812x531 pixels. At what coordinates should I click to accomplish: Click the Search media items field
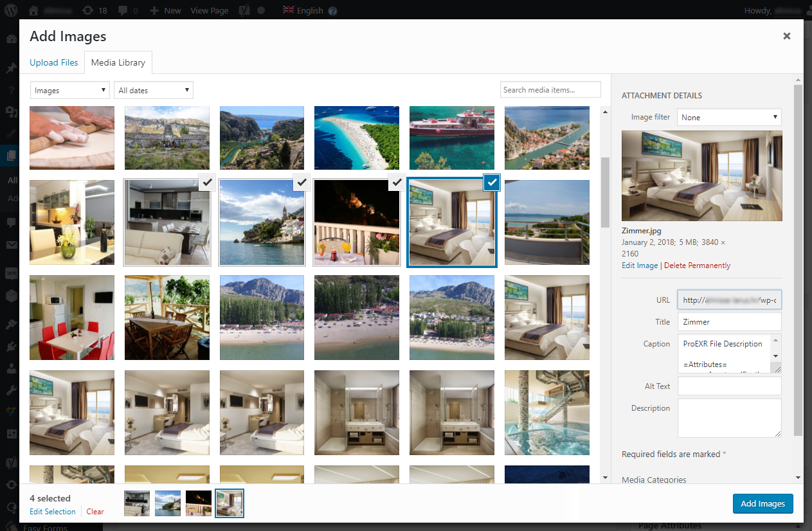[550, 90]
